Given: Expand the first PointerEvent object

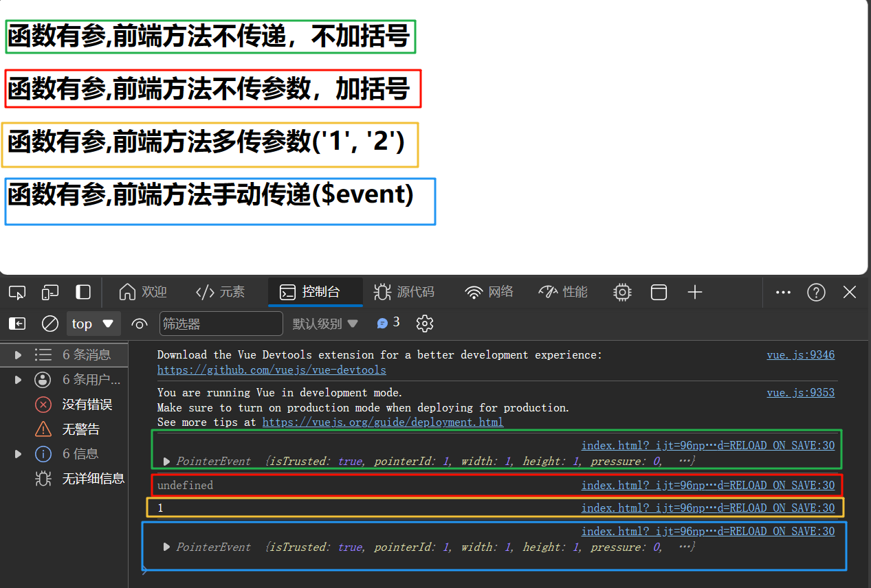Looking at the screenshot, I should [x=167, y=462].
